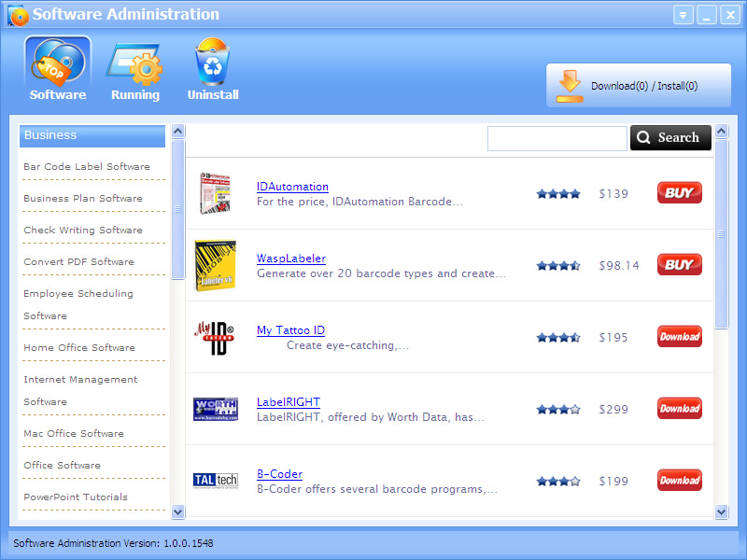Click the IDAutomation box thumbnail
This screenshot has width=747, height=560.
[216, 193]
